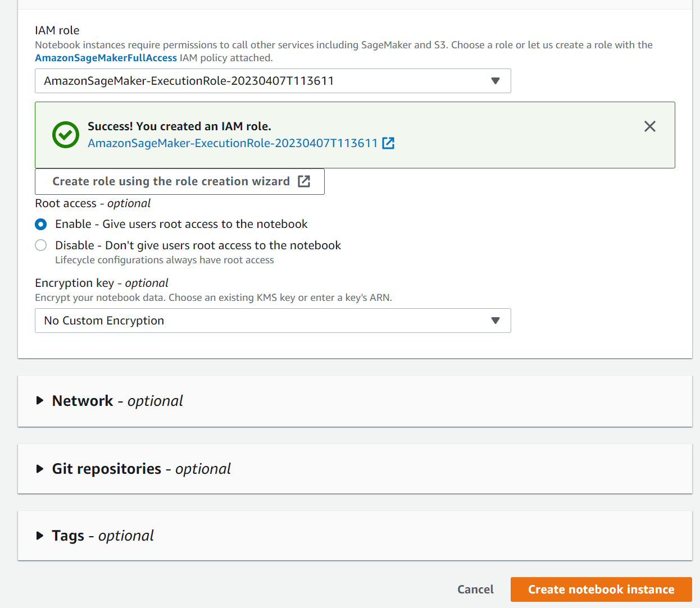Select Disable root access radio button
Screen dimensions: 700x608
point(40,245)
